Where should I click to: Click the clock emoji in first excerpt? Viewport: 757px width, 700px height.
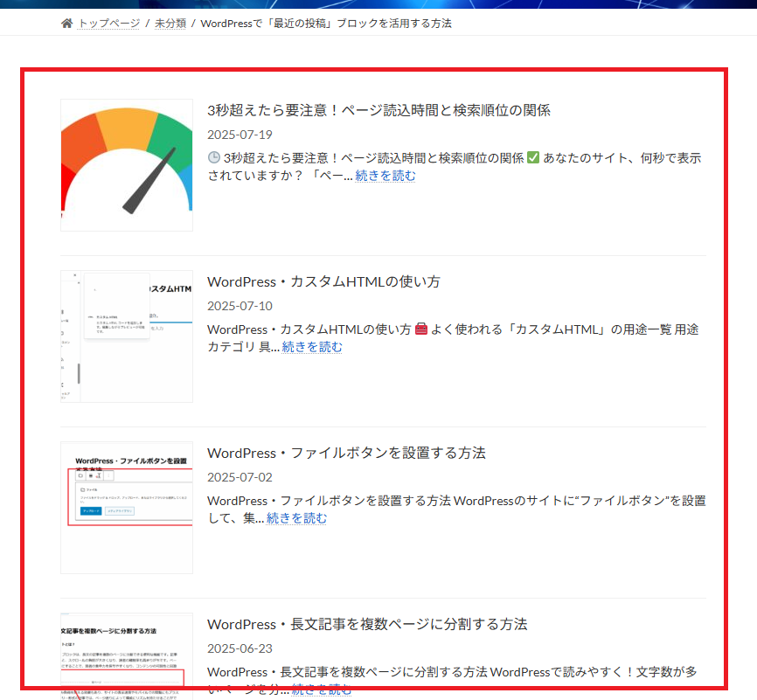214,158
